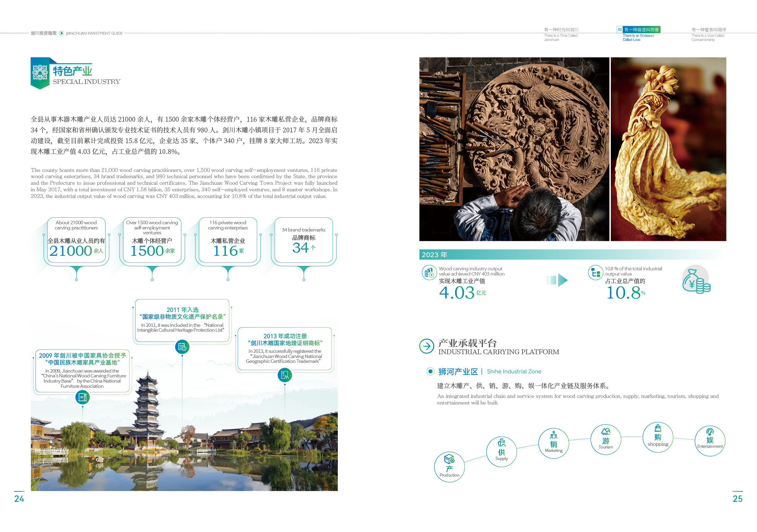
Task: Click the INDUSTRIAL CARRYING PLATFORM heading
Action: pos(499,352)
